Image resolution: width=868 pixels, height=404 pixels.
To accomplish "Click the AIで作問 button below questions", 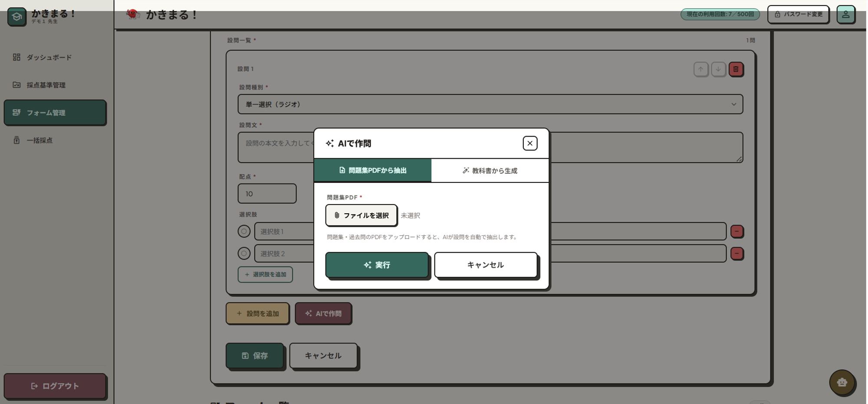I will [x=323, y=313].
